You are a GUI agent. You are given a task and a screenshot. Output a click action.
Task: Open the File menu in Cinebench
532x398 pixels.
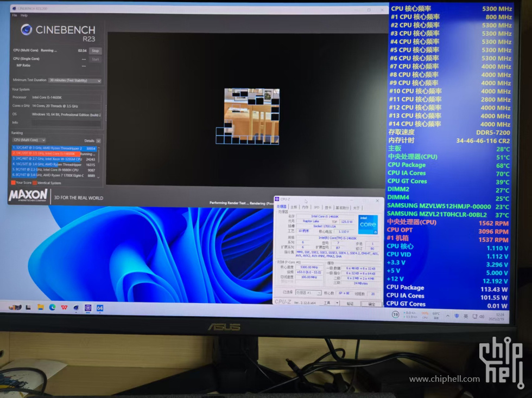point(15,15)
